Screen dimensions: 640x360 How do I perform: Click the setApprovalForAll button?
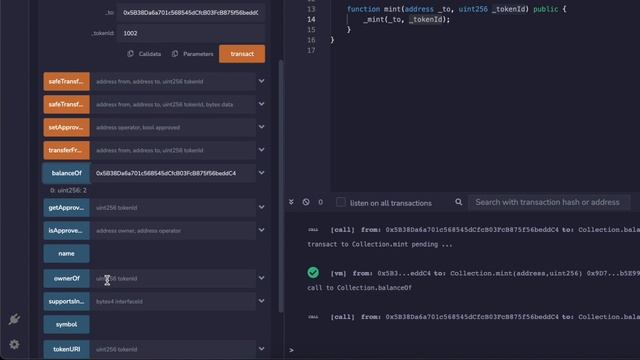(x=67, y=127)
